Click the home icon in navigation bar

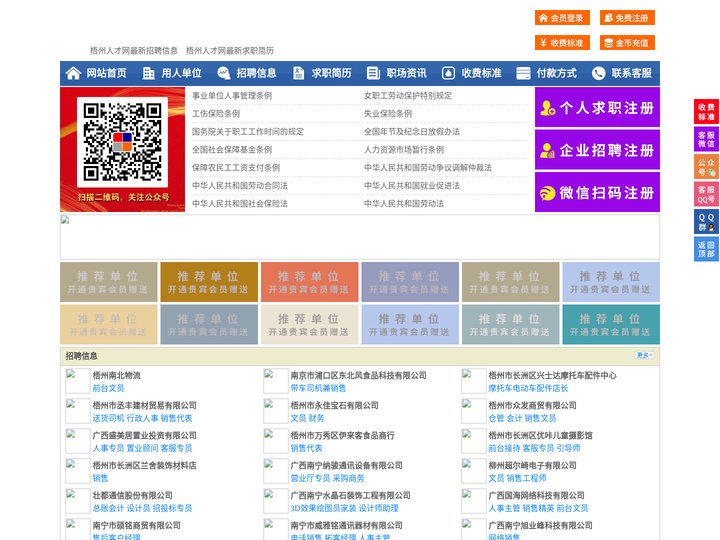(x=73, y=73)
